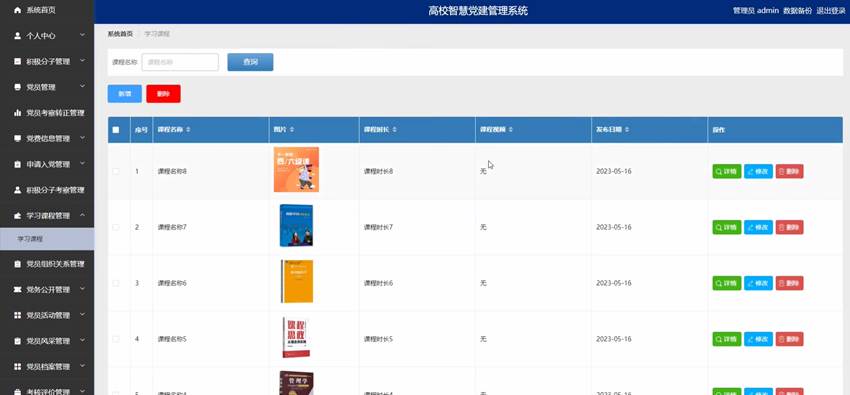Image resolution: width=850 pixels, height=395 pixels.
Task: Click 修改 for 课程名称7
Action: pos(758,227)
